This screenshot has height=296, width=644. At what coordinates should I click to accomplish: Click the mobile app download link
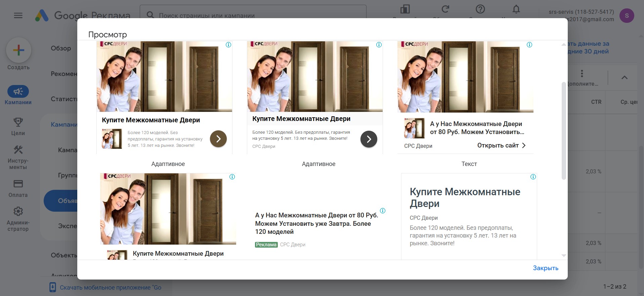click(111, 288)
